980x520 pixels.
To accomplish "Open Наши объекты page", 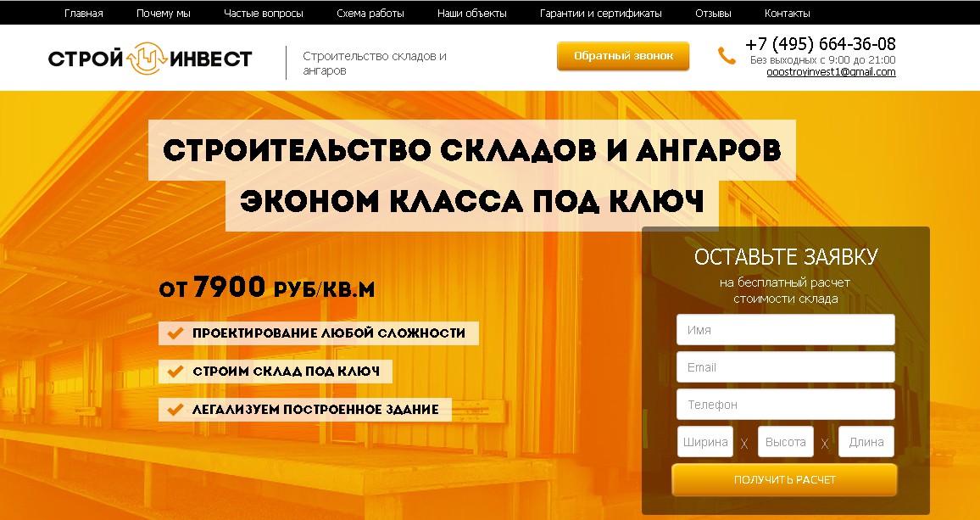I will click(x=472, y=13).
